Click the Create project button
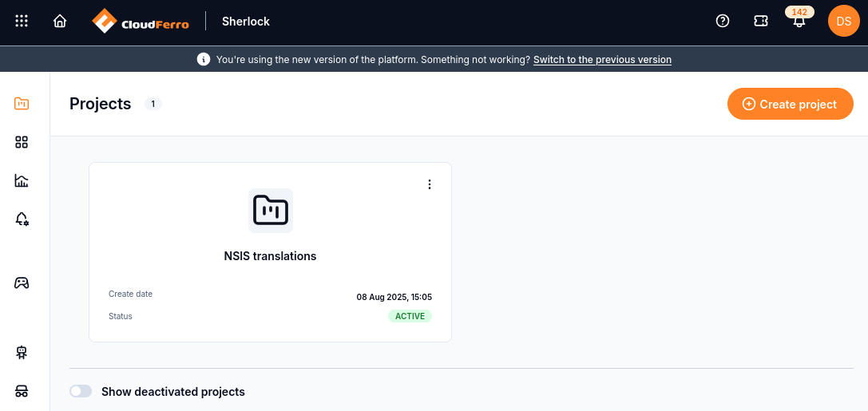868x411 pixels. click(790, 104)
